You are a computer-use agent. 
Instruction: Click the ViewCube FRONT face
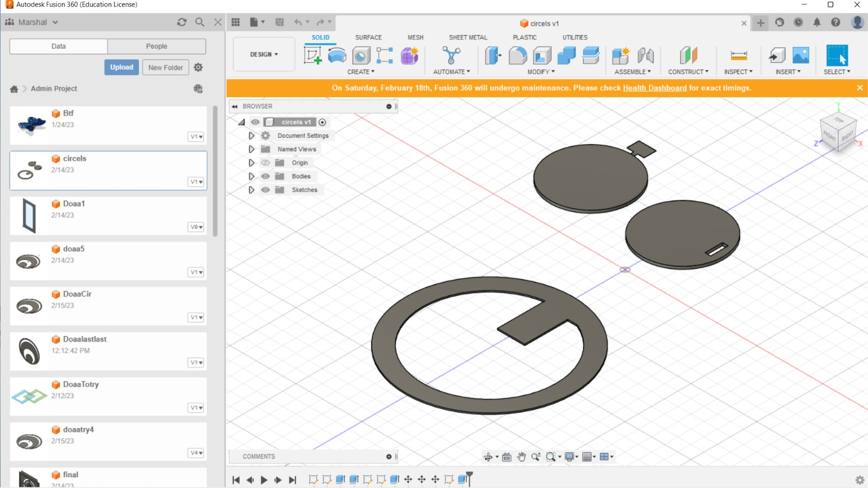coord(829,136)
